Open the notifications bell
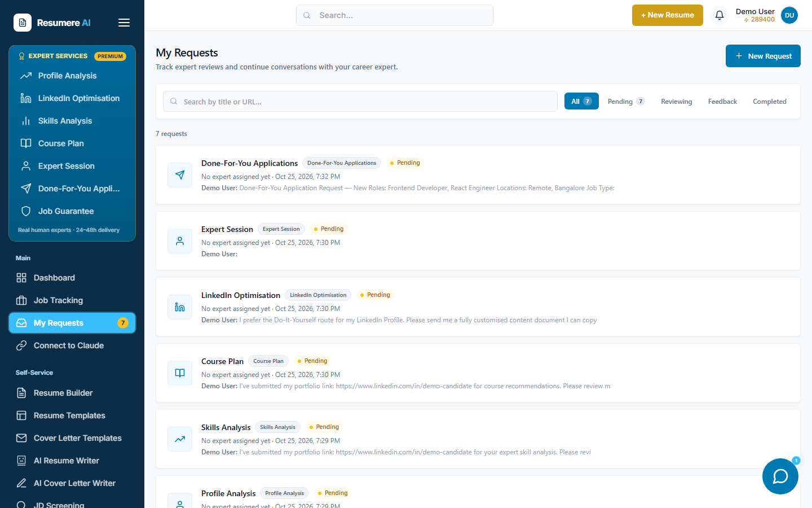This screenshot has height=508, width=812. click(x=720, y=15)
